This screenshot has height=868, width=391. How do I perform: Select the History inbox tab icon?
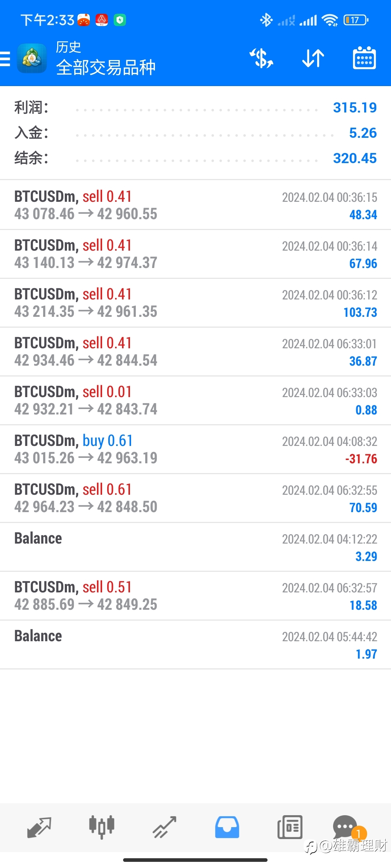227,827
